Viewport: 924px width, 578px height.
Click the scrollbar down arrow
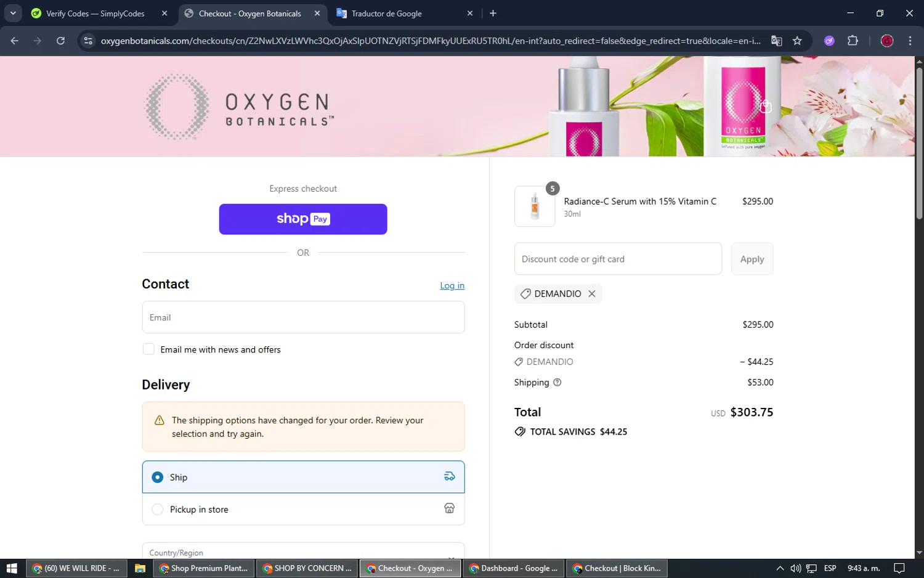coord(919,553)
